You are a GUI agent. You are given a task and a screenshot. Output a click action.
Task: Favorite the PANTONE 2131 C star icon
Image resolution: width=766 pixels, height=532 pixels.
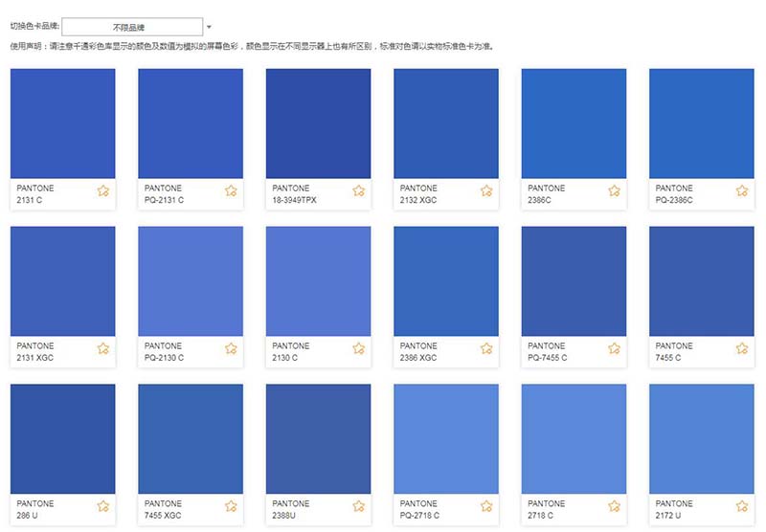point(102,190)
